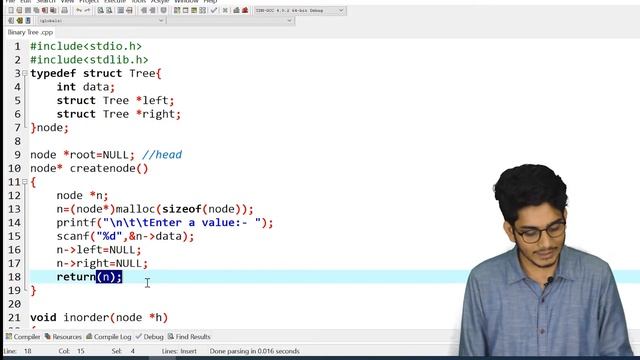The image size is (640, 360).
Task: Collapse the createnode function fold at line 11
Action: coord(25,182)
